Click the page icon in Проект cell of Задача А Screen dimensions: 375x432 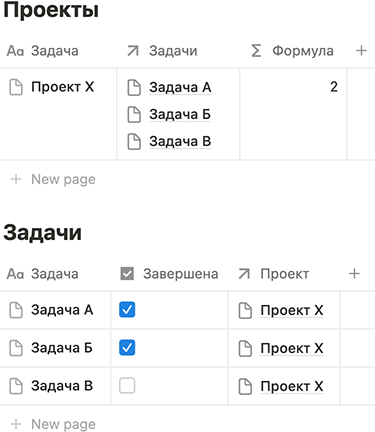tap(245, 311)
